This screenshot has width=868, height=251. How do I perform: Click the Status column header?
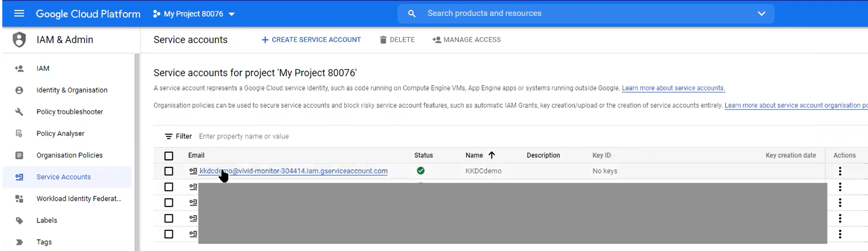[423, 155]
